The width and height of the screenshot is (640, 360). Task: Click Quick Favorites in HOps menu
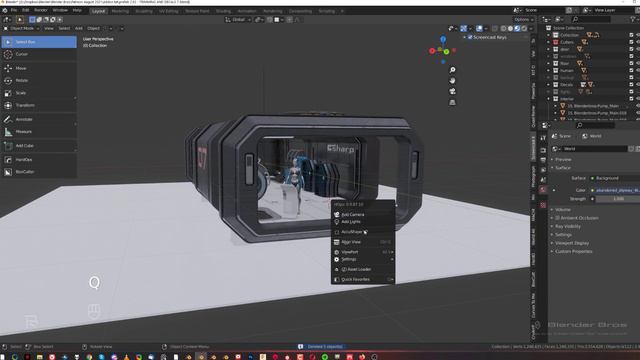click(x=362, y=280)
